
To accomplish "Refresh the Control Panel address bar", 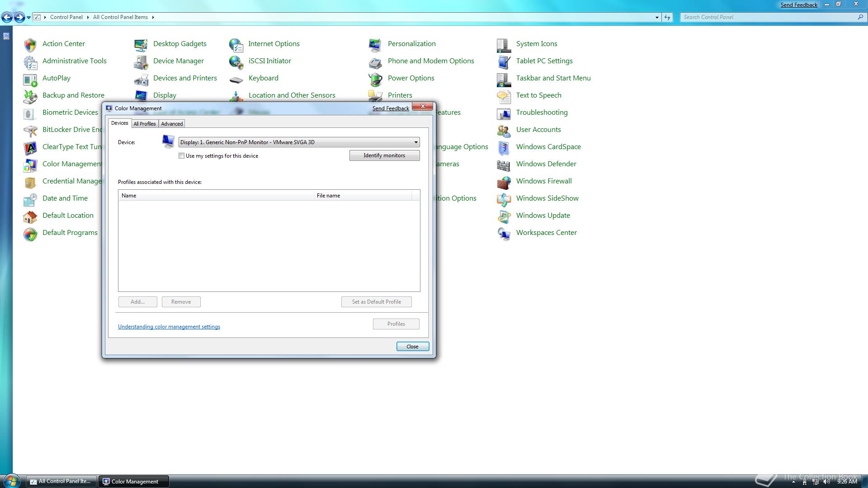I will pyautogui.click(x=667, y=17).
